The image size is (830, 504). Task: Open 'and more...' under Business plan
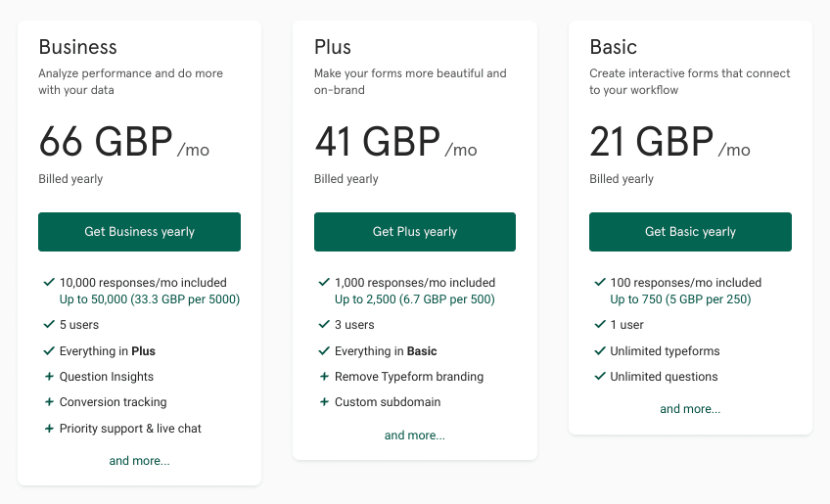click(x=139, y=461)
